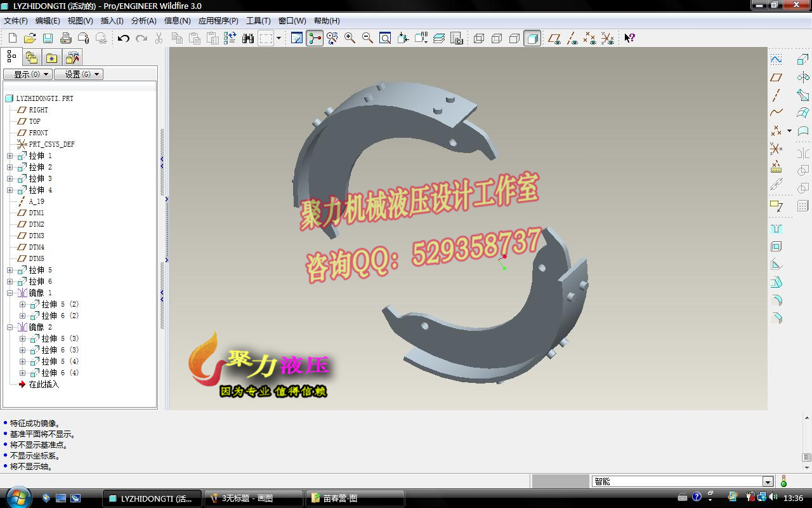
Task: Open the Layers manager icon
Action: point(438,38)
